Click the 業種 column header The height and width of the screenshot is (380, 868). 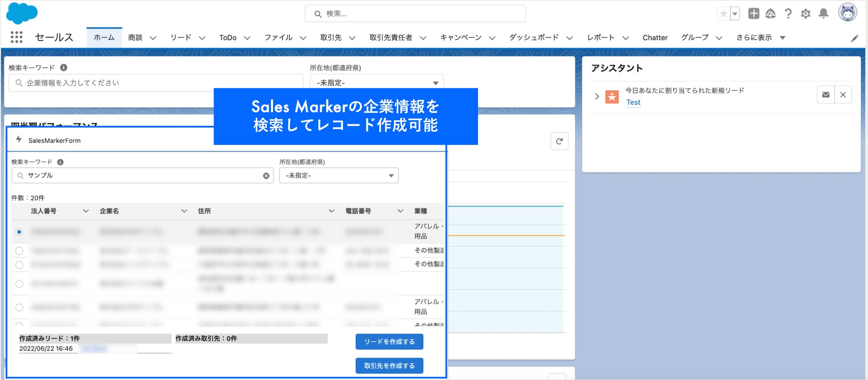(421, 211)
